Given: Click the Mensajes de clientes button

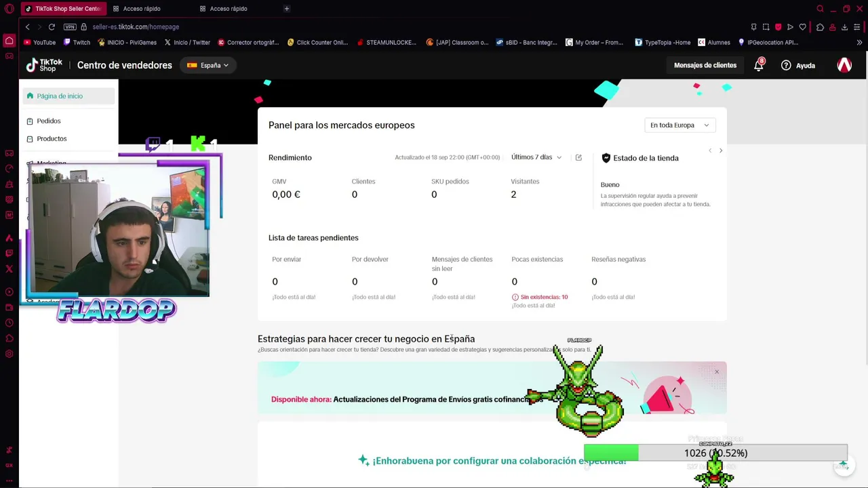Looking at the screenshot, I should pos(705,65).
